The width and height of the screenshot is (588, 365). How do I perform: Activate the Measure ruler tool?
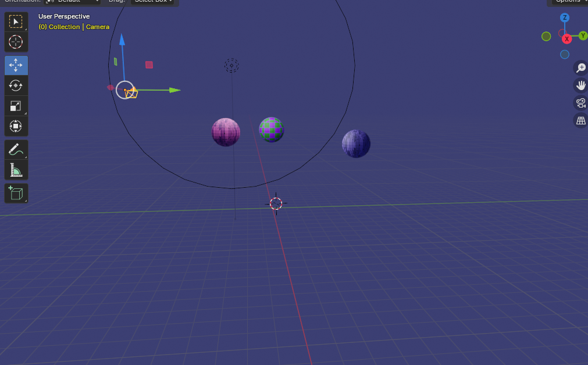[16, 170]
